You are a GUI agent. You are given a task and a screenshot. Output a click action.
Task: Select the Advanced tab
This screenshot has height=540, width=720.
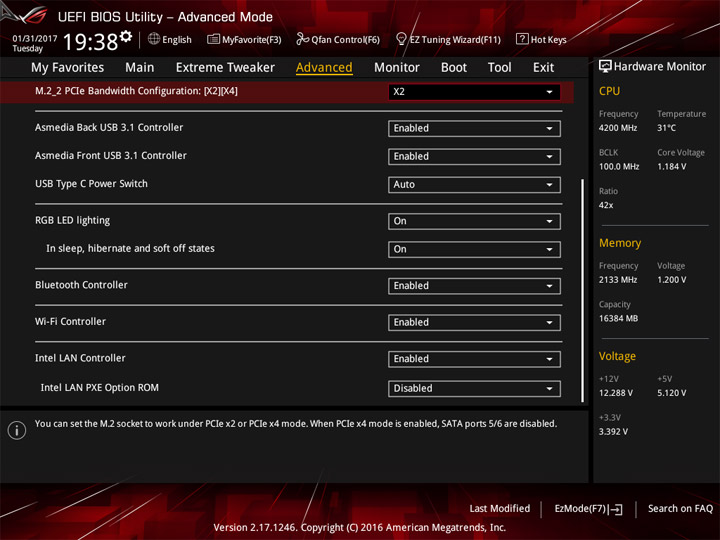324,68
